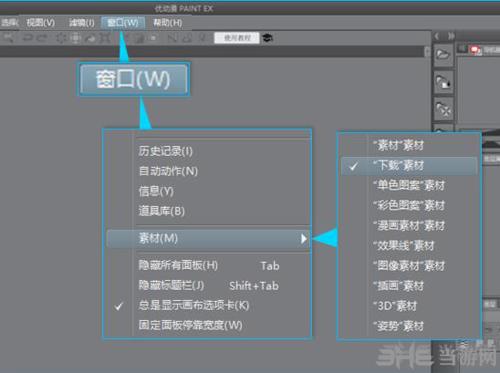
Task: Select "单色图案"素材 in the submenu
Action: (409, 185)
